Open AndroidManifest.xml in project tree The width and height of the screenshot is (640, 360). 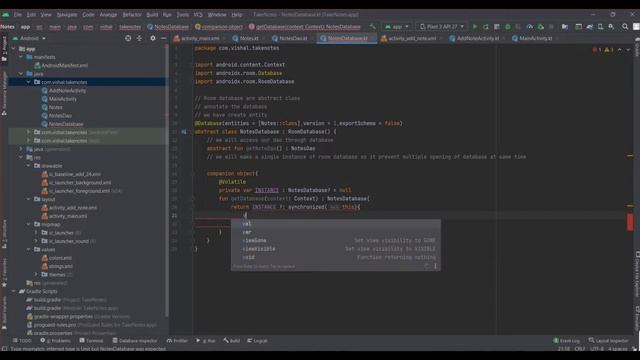pos(61,65)
